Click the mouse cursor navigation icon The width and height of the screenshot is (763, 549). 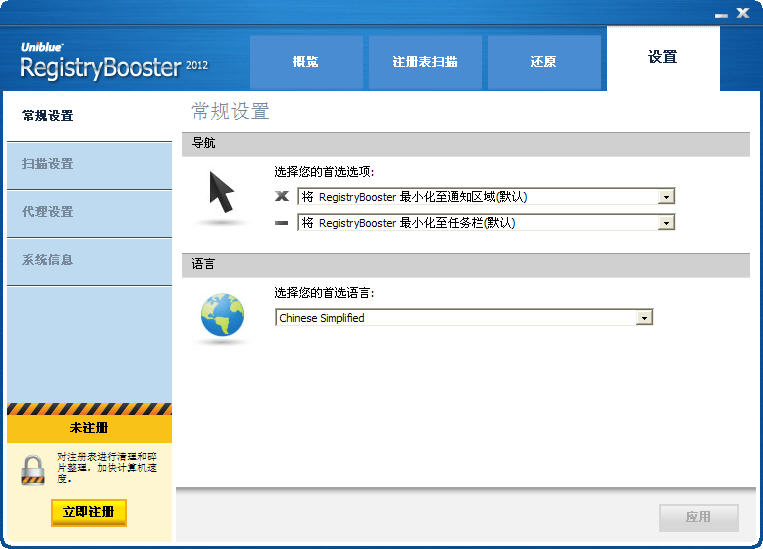(x=221, y=192)
